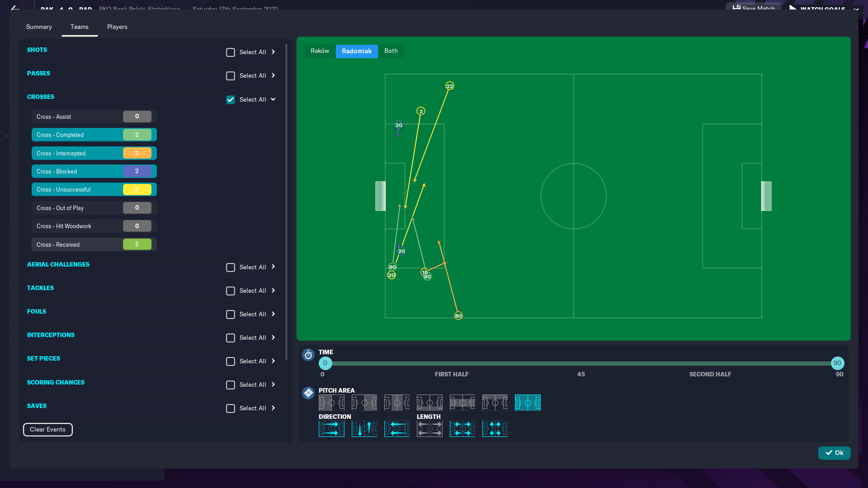Toggle the long length filter icon
Screen dimensions: 868x488
[429, 429]
